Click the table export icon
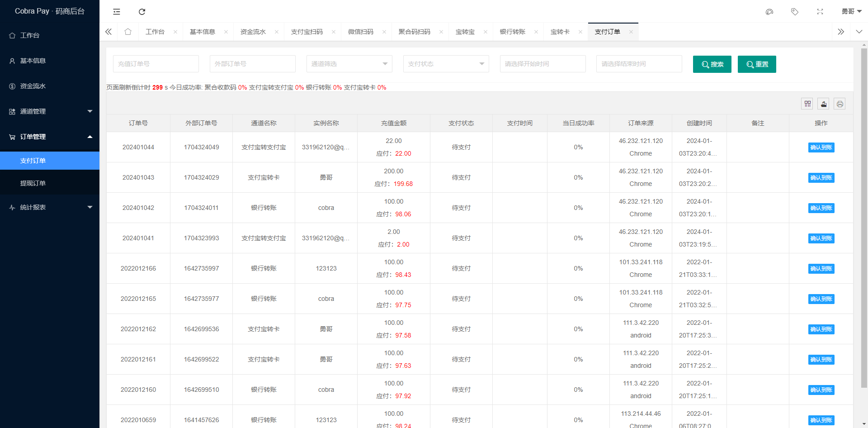The width and height of the screenshot is (868, 428). (824, 104)
